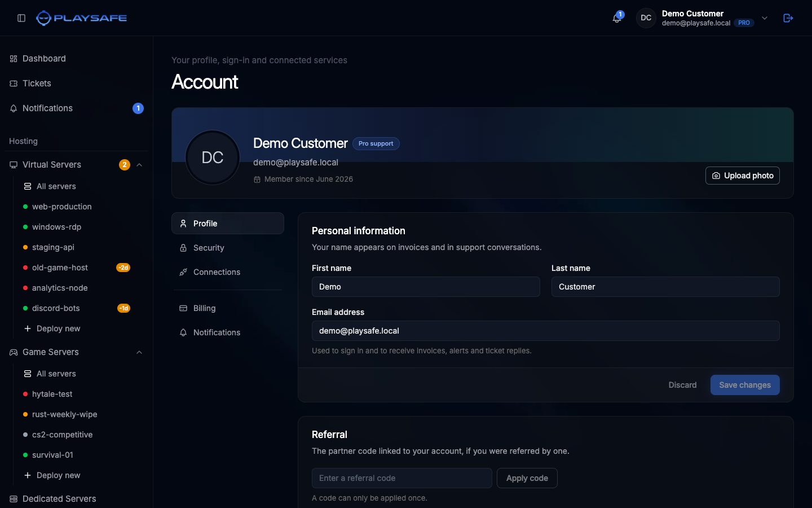Viewport: 812px width, 508px height.
Task: Click the logout icon in header
Action: 788,18
